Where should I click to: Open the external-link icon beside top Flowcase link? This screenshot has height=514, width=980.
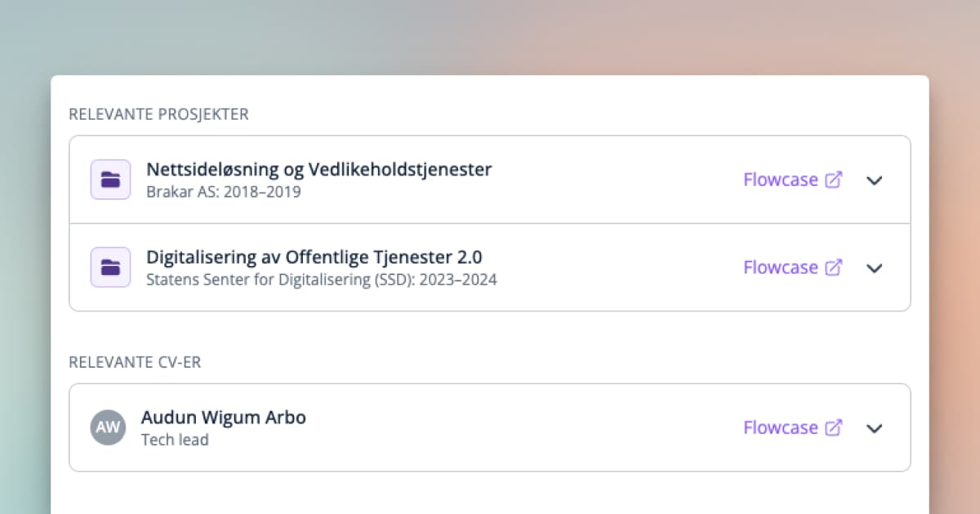(835, 179)
